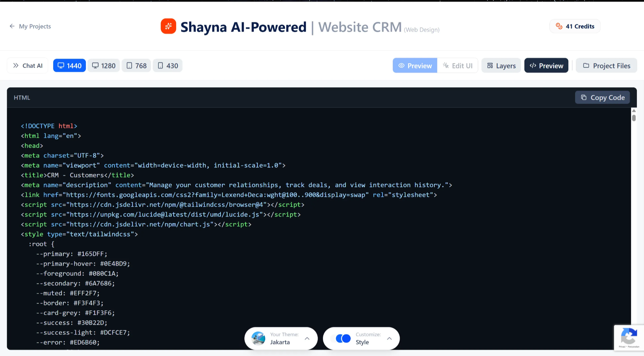The height and width of the screenshot is (356, 644).
Task: Expand the Customize Style chevron
Action: pos(389,338)
